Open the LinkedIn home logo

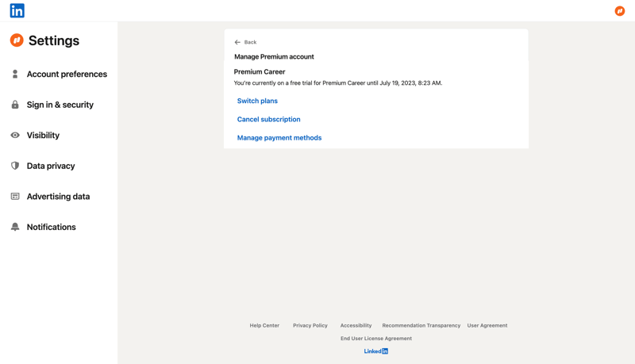click(17, 10)
